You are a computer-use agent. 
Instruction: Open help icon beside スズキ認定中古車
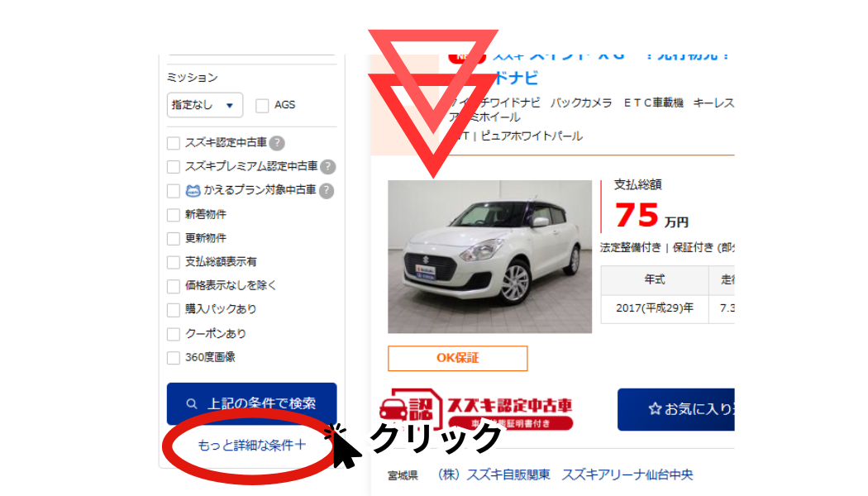coord(278,143)
